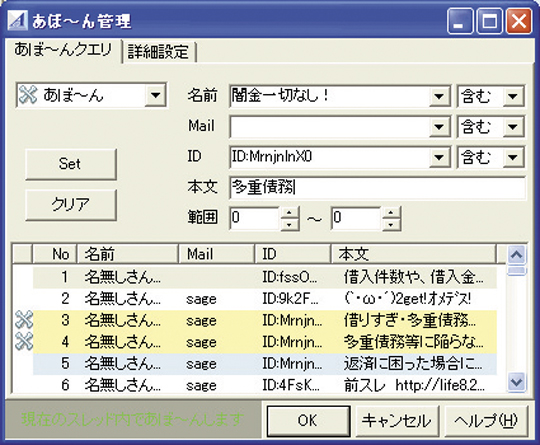Open the ID field dropdown arrow
The width and height of the screenshot is (540, 445).
point(439,157)
